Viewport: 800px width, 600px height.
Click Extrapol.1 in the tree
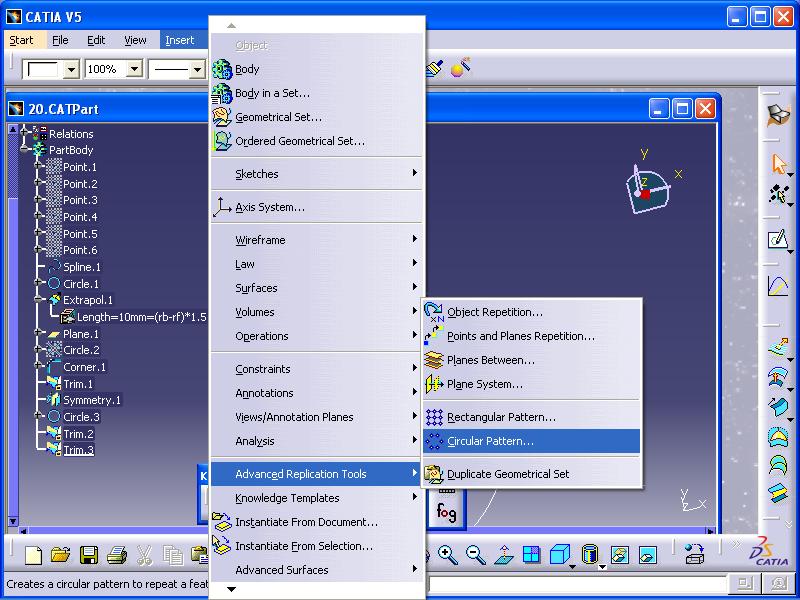[x=88, y=300]
